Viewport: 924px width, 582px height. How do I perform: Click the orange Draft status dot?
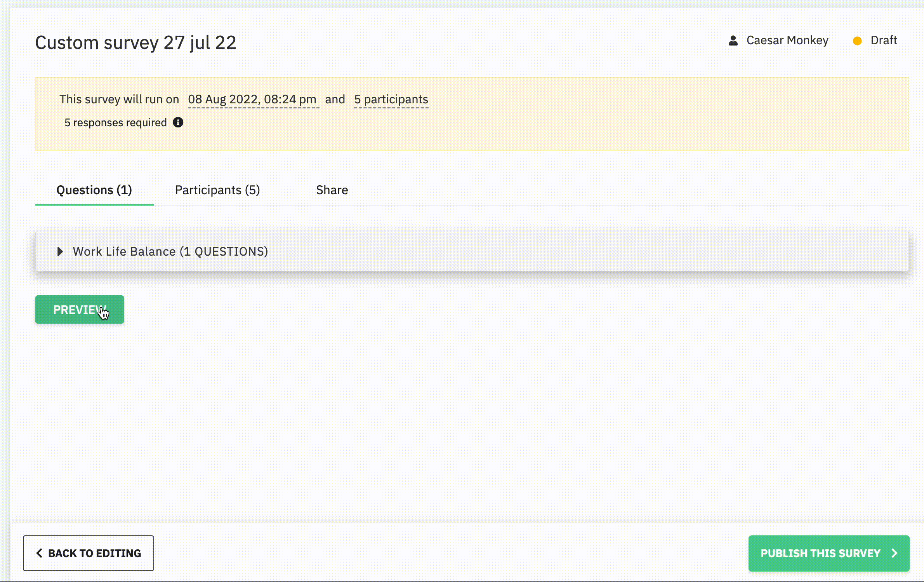point(857,41)
